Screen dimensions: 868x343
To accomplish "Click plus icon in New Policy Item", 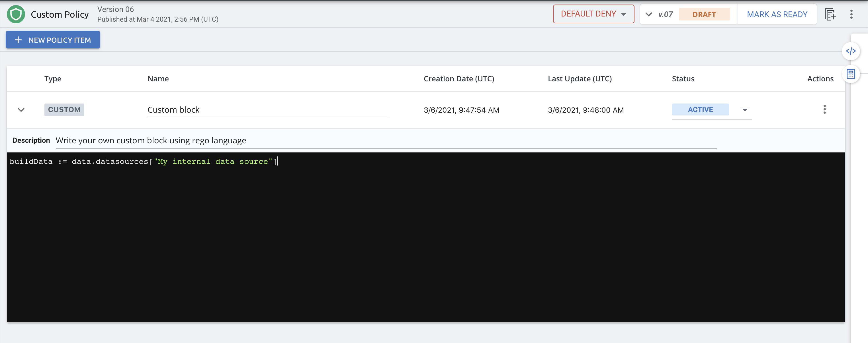I will 18,40.
